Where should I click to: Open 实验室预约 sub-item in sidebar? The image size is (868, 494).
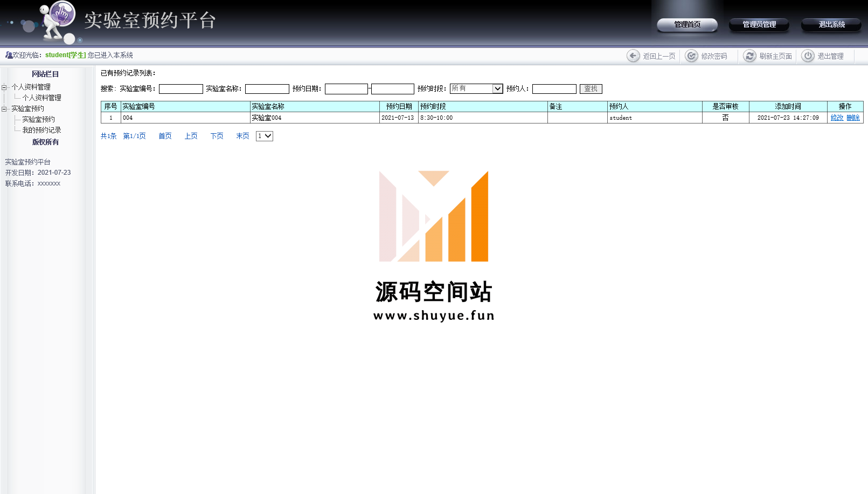click(x=38, y=119)
